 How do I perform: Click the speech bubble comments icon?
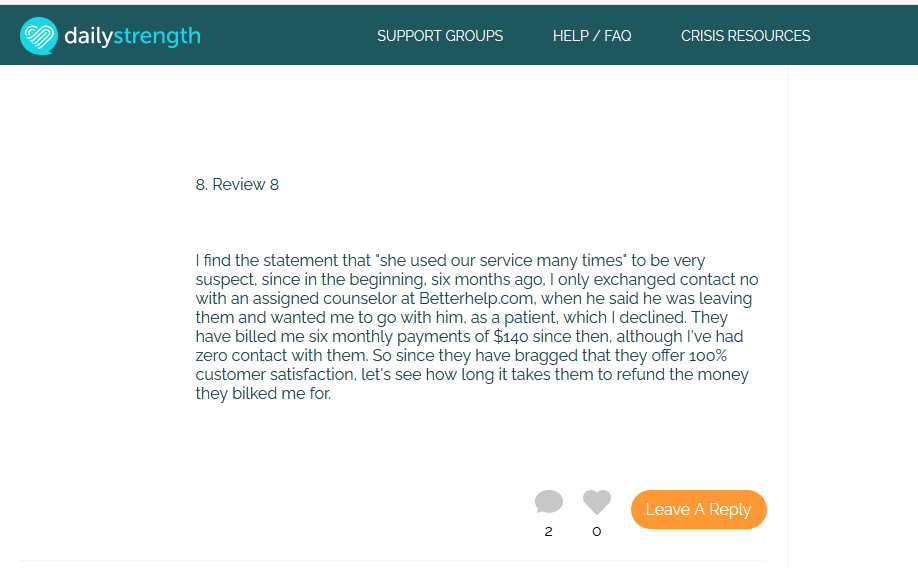tap(548, 502)
